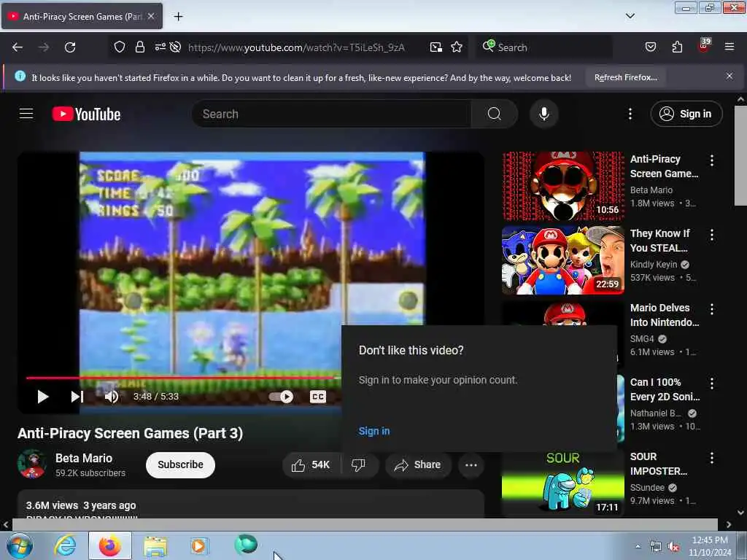The width and height of the screenshot is (747, 560).
Task: Open the Pocket save icon
Action: click(650, 47)
